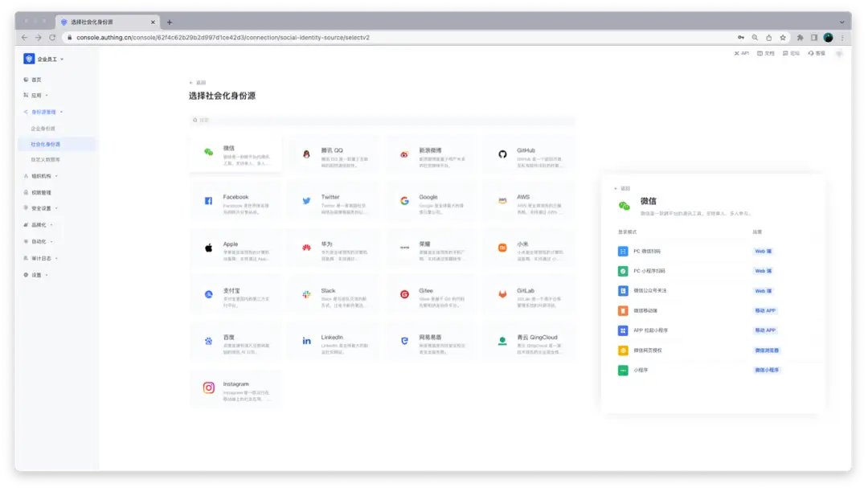Screen dimensions: 868x488
Task: Select the Apple logo icon
Action: pyautogui.click(x=209, y=248)
